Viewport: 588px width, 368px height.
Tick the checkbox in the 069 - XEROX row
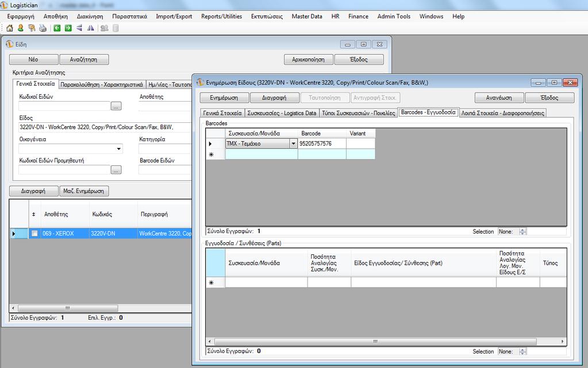pyautogui.click(x=34, y=234)
